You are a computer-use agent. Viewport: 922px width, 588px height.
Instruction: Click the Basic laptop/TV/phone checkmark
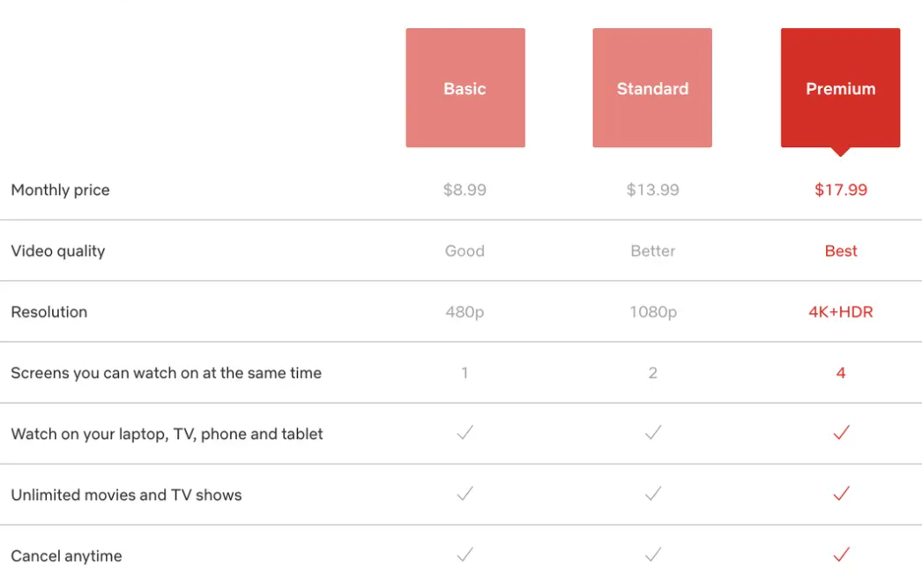[x=465, y=433]
